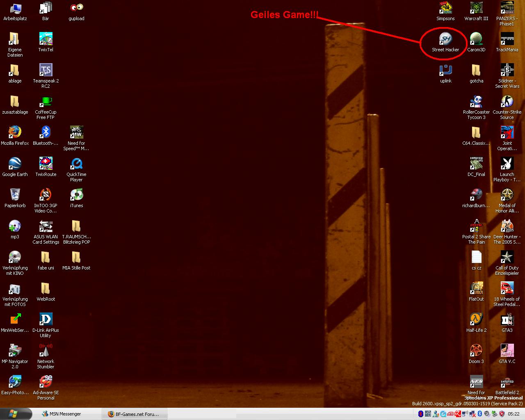Open the WebRoot folder
This screenshot has width=525, height=420.
(46, 292)
